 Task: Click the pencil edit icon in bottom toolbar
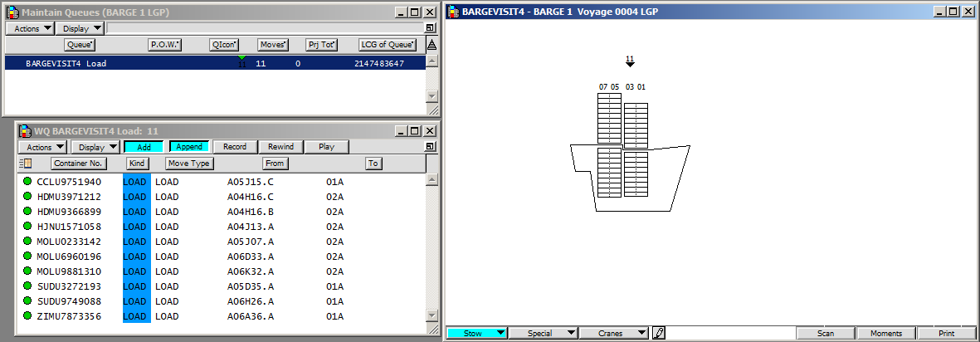click(659, 333)
